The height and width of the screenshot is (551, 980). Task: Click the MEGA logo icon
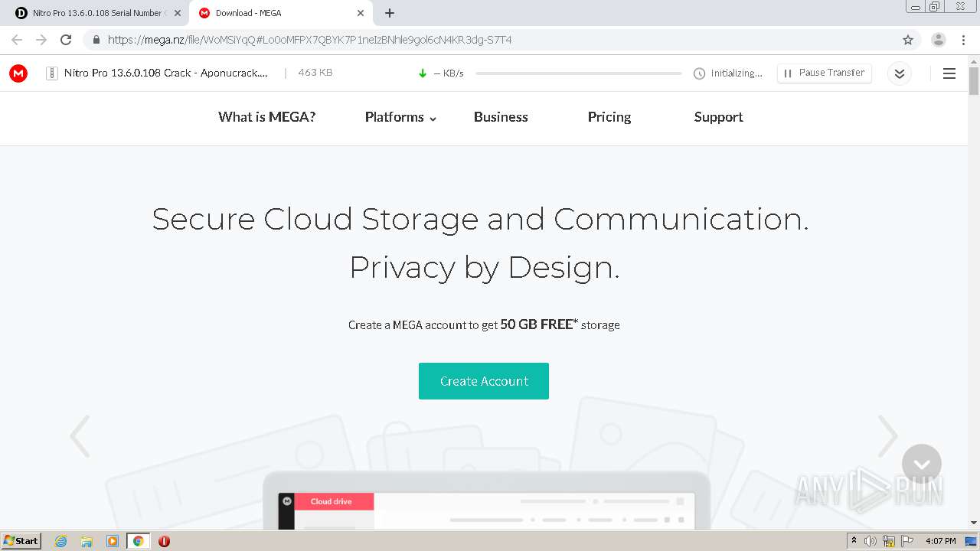point(18,73)
